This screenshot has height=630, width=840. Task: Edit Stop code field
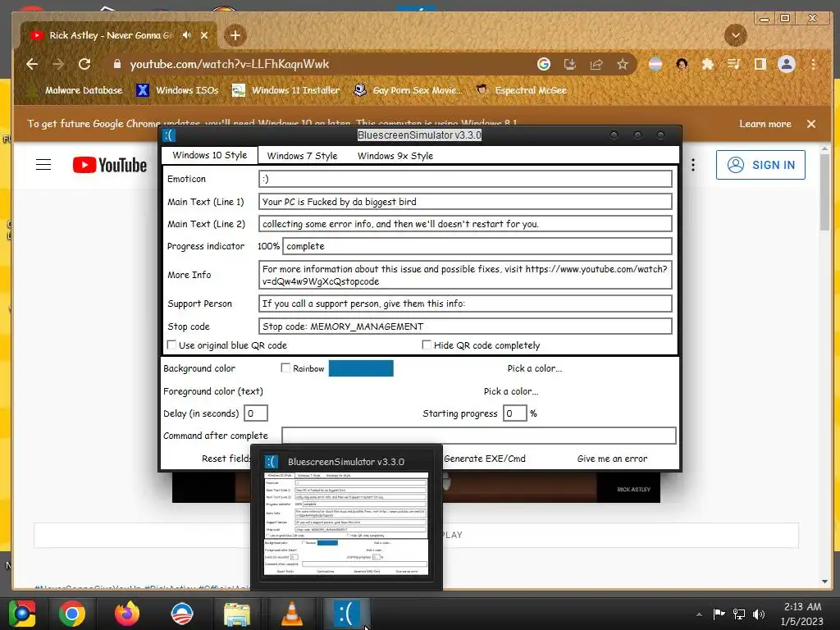(x=465, y=326)
